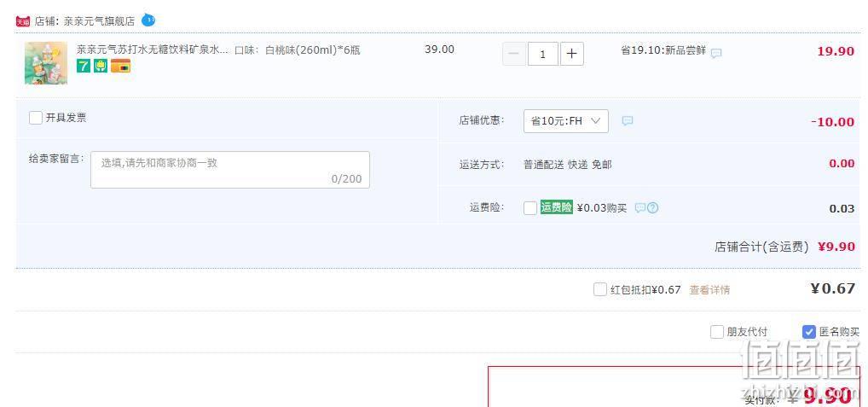Open the 店铺优惠 省10元:FH dropdown
The height and width of the screenshot is (407, 868).
(566, 121)
